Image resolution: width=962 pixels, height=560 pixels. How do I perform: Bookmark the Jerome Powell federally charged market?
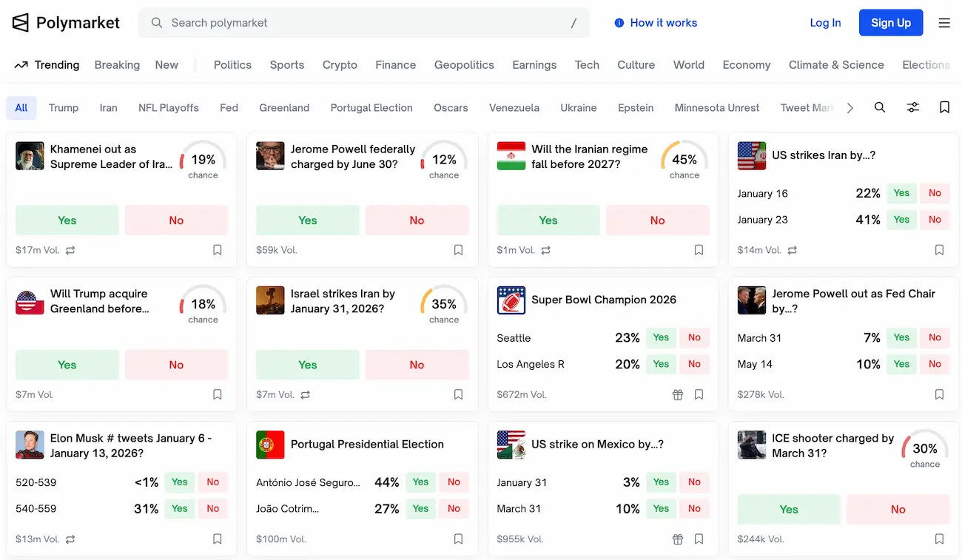point(458,250)
